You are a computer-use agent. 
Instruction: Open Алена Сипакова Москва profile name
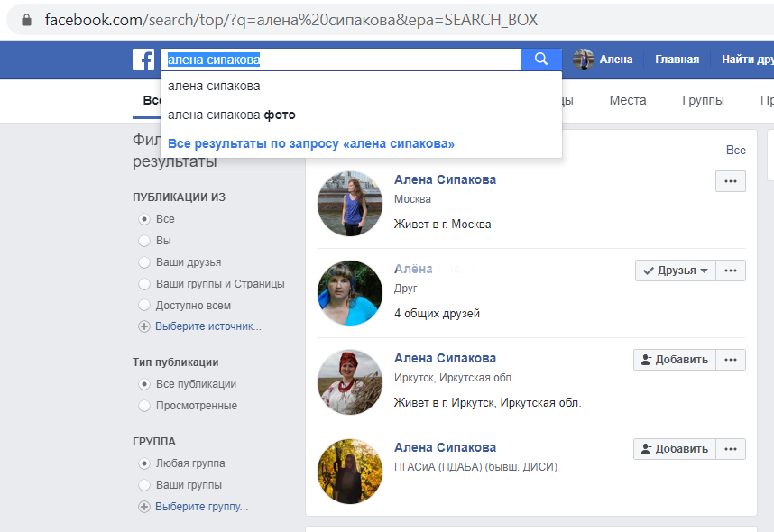pyautogui.click(x=445, y=179)
